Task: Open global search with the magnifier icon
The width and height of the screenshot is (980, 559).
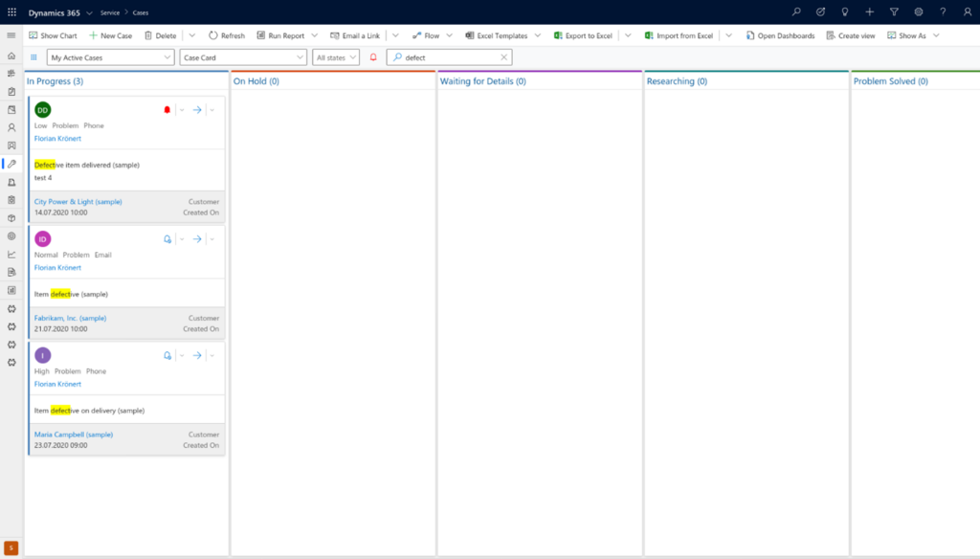Action: pyautogui.click(x=795, y=12)
